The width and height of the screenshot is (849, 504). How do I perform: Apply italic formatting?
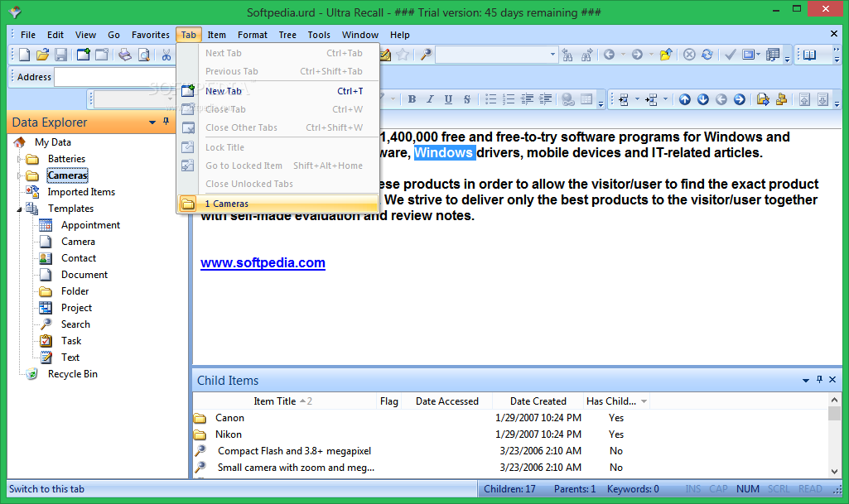tap(430, 99)
